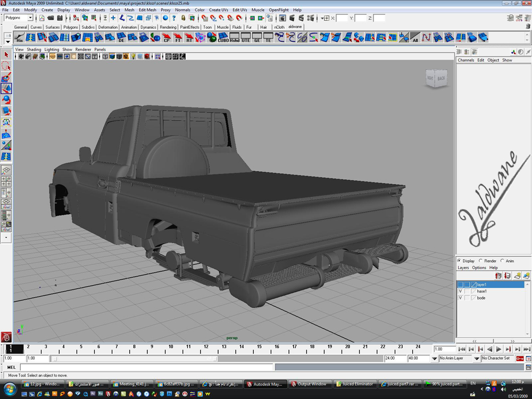532x399 pixels.
Task: Toggle visibility V box of bode layer
Action: click(460, 298)
